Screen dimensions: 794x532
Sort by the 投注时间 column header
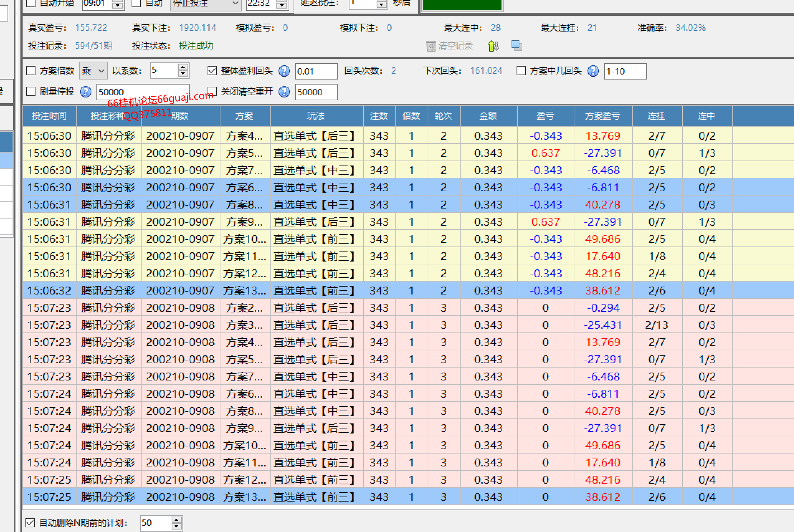49,116
